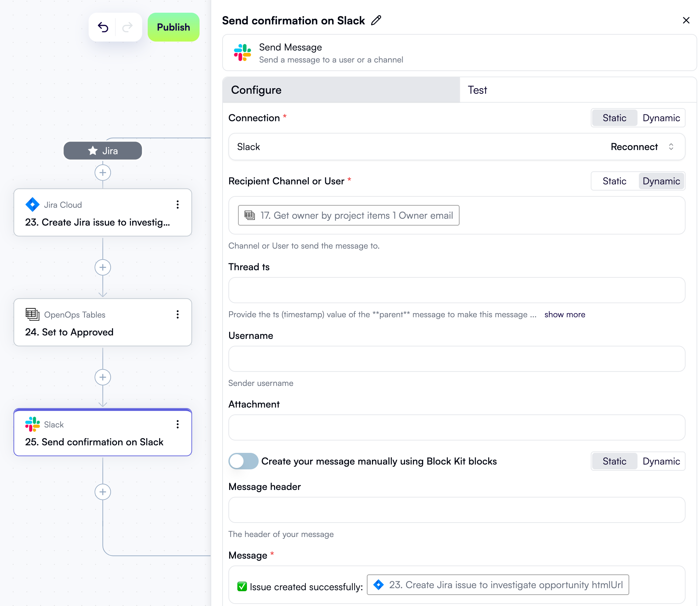This screenshot has width=700, height=606.
Task: Select the Jira trigger node
Action: click(103, 150)
